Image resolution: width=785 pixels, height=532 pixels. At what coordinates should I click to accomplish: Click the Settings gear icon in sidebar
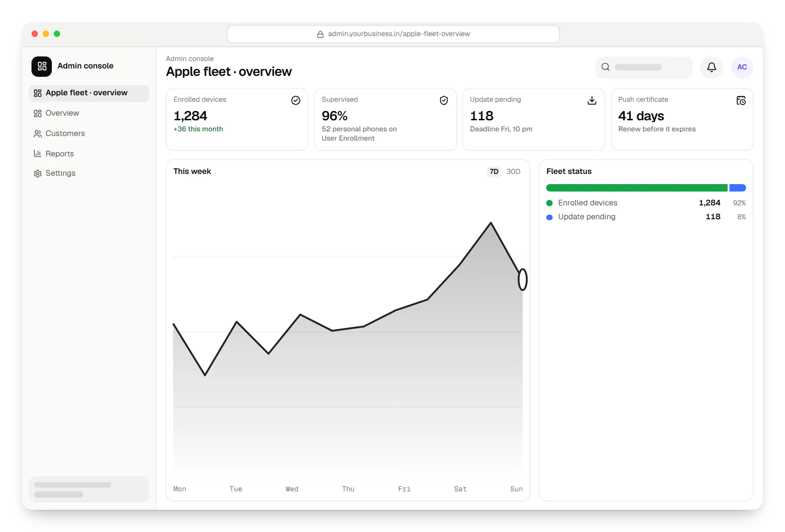(37, 173)
